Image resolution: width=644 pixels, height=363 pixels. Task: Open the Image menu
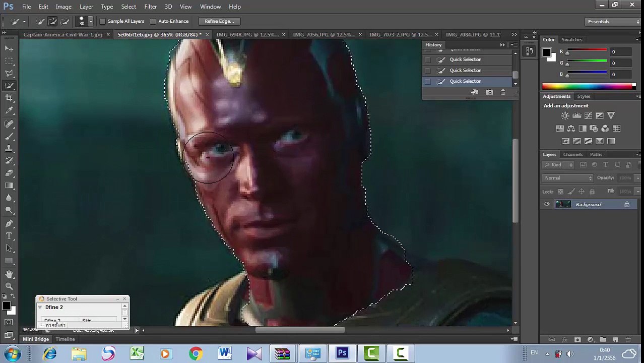[63, 7]
